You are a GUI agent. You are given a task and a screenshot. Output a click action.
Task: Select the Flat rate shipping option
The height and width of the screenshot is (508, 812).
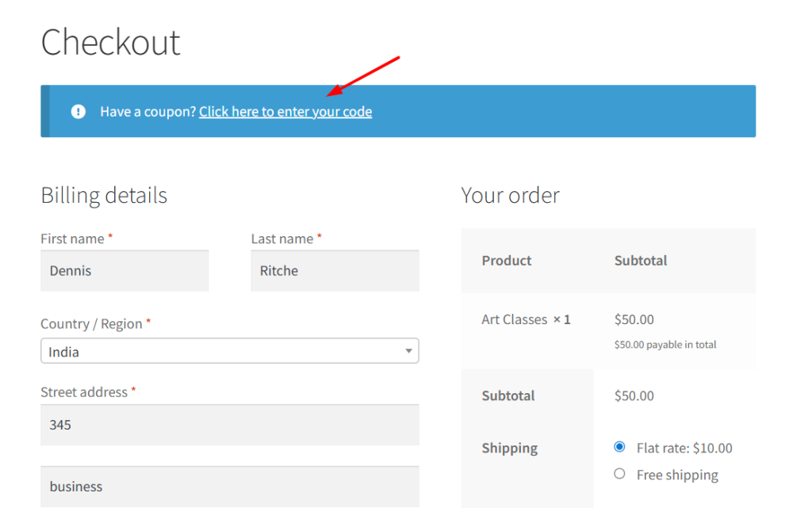(x=619, y=446)
